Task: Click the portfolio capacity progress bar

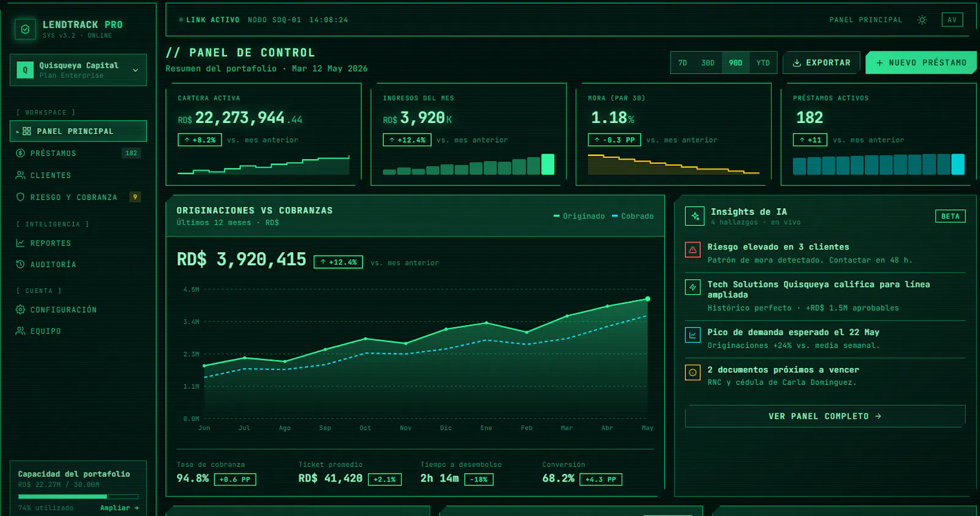Action: coord(78,496)
